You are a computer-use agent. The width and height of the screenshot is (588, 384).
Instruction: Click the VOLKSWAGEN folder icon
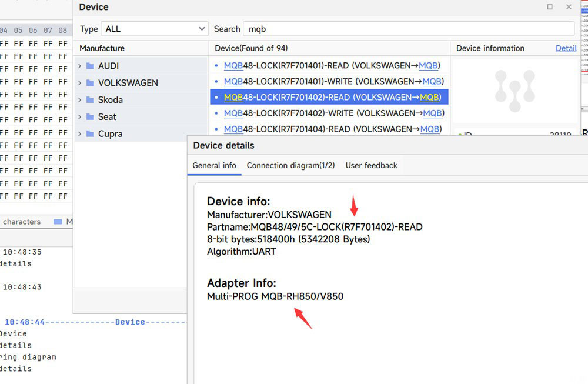click(90, 83)
